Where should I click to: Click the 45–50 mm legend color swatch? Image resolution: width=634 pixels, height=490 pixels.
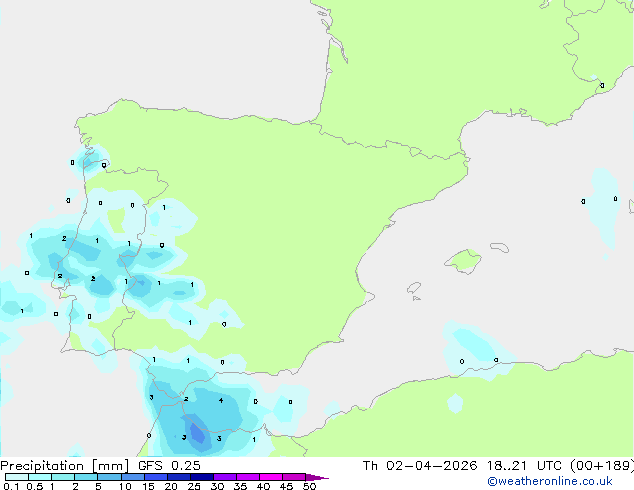(294, 477)
